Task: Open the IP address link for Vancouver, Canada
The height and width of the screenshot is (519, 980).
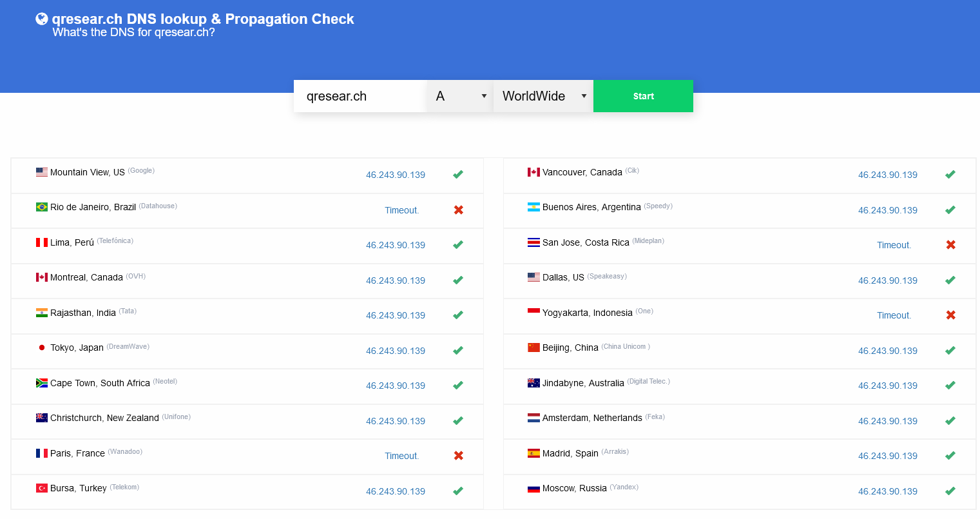Action: [x=888, y=175]
